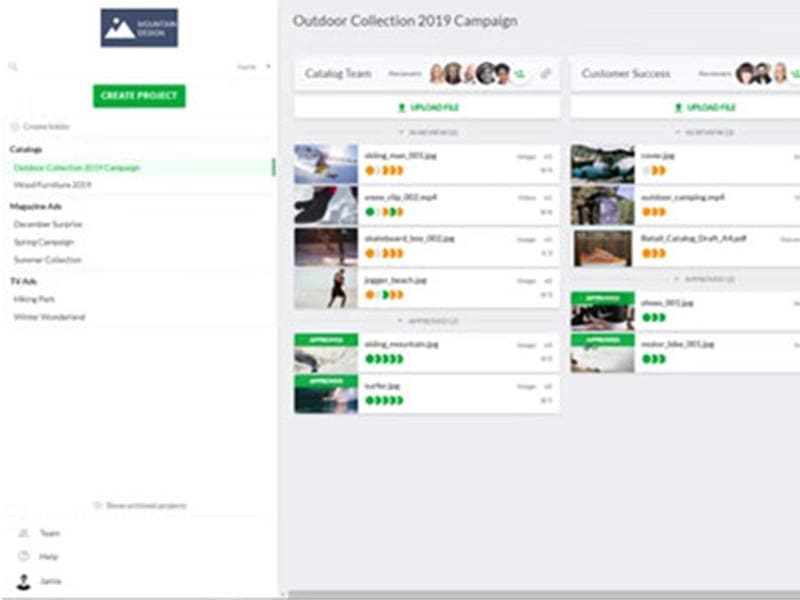This screenshot has width=800, height=600.
Task: Select the TV Ads folder heading
Action: coord(23,282)
